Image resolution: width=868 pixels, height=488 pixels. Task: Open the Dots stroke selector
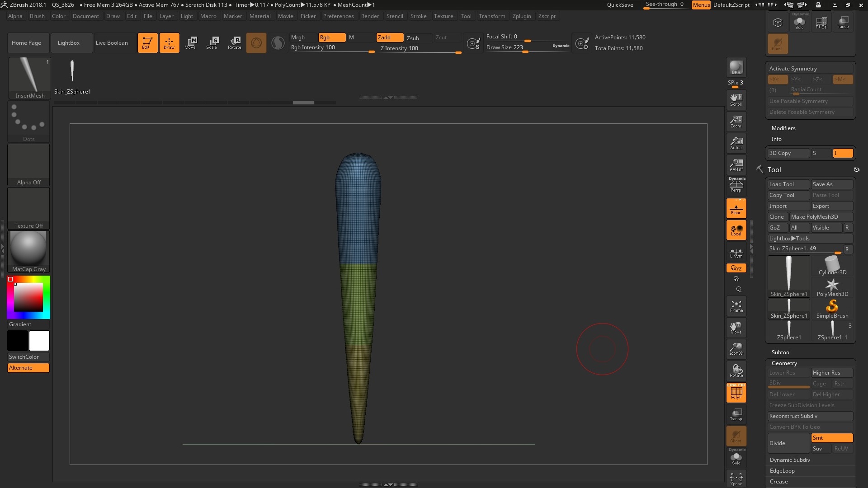(x=28, y=122)
